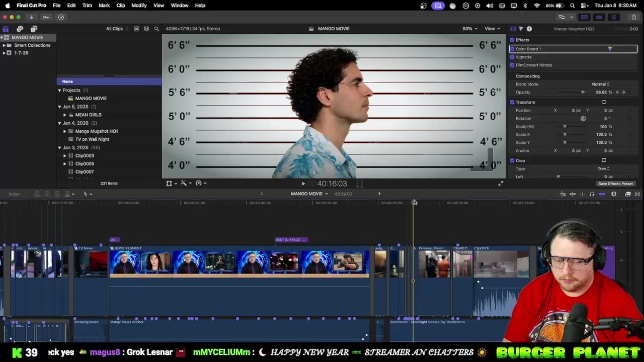Viewport: 644px width, 362px height.
Task: Toggle the purple snapping icon in timeline toolbar
Action: [x=602, y=194]
